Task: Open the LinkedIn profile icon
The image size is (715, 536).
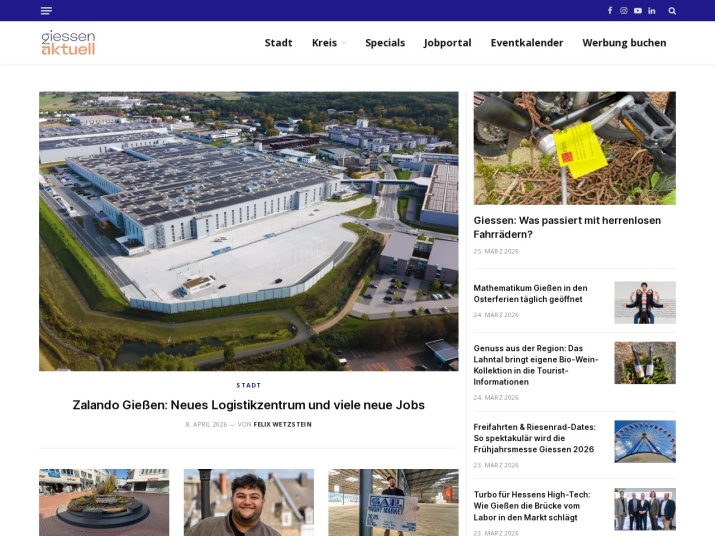Action: coord(652,10)
